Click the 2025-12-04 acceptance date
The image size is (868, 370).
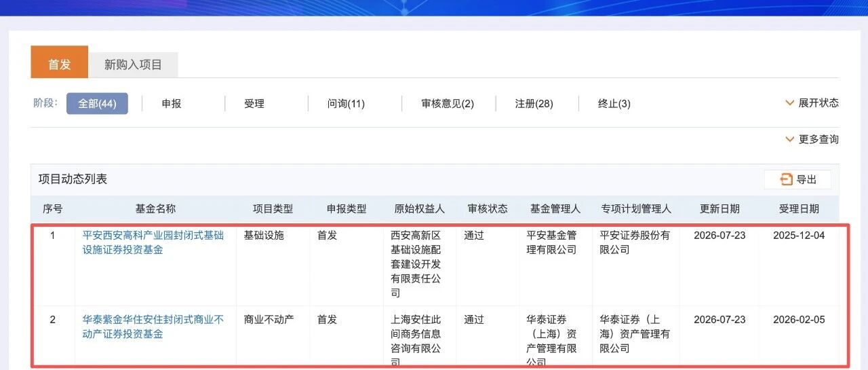[799, 236]
